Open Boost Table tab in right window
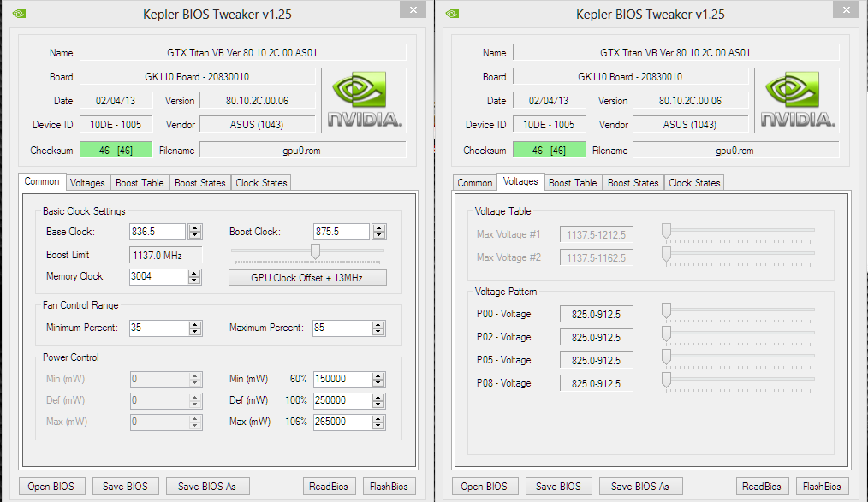The image size is (868, 502). (573, 183)
